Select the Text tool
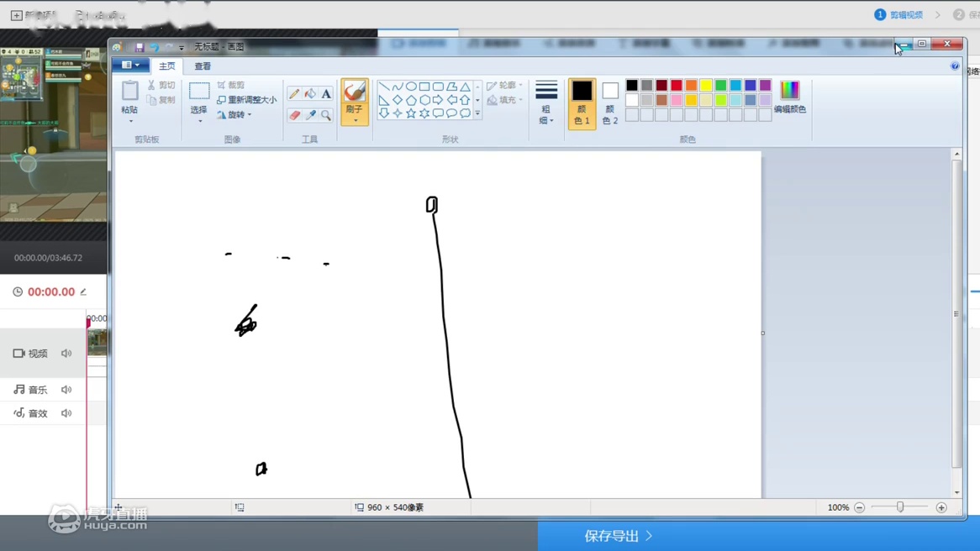 point(326,94)
